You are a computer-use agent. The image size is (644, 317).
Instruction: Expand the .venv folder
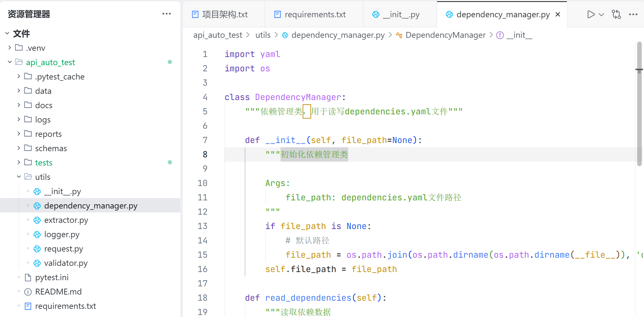(10, 48)
